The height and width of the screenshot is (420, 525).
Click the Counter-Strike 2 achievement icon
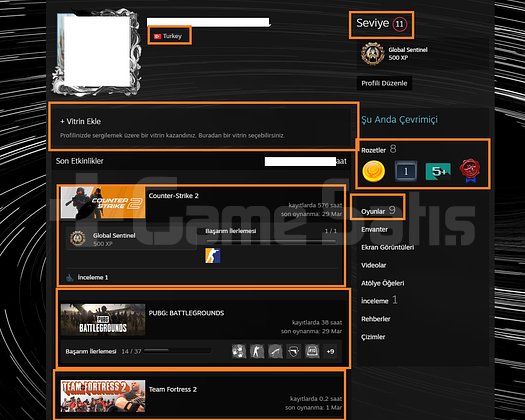(213, 256)
